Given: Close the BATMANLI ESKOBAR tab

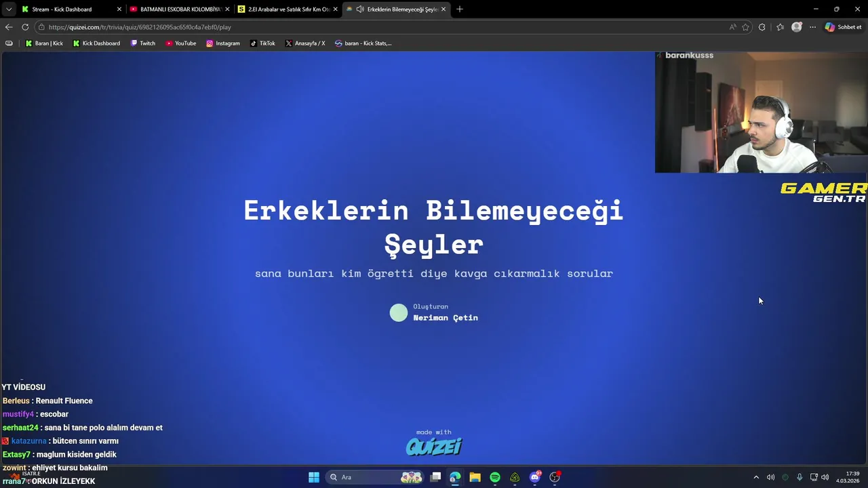Looking at the screenshot, I should (227, 9).
